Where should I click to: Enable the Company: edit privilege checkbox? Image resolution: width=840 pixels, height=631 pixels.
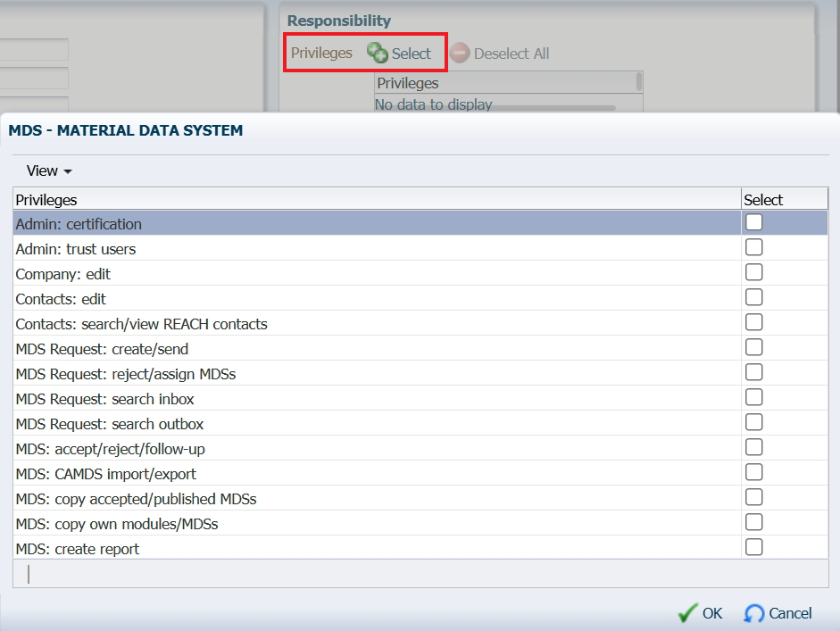754,272
